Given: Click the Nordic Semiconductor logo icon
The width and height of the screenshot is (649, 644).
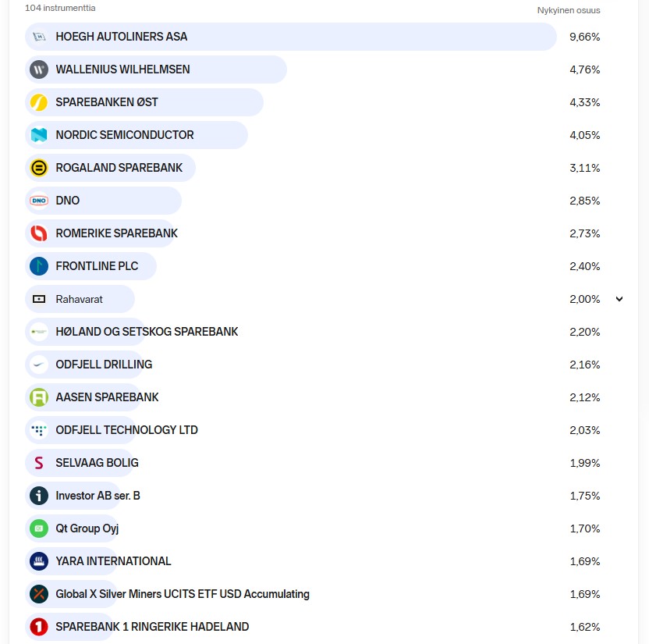Looking at the screenshot, I should pyautogui.click(x=39, y=135).
